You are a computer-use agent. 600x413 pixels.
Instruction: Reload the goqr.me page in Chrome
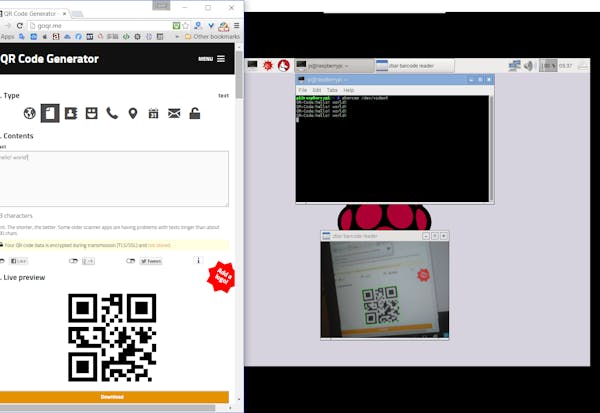[x=20, y=26]
